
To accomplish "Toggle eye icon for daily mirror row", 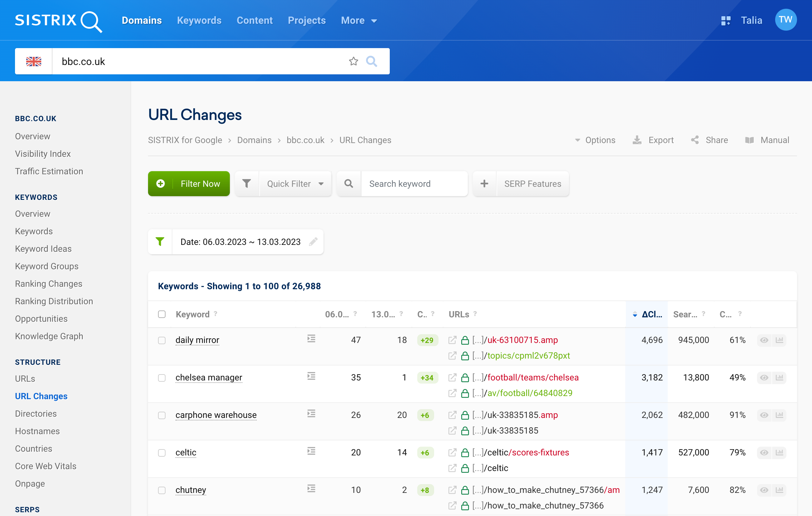I will click(x=764, y=340).
